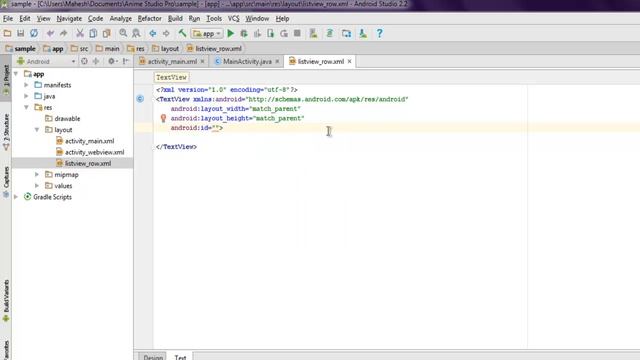Place the cursor inside the android:id quotes
The width and height of the screenshot is (640, 360).
pos(216,128)
